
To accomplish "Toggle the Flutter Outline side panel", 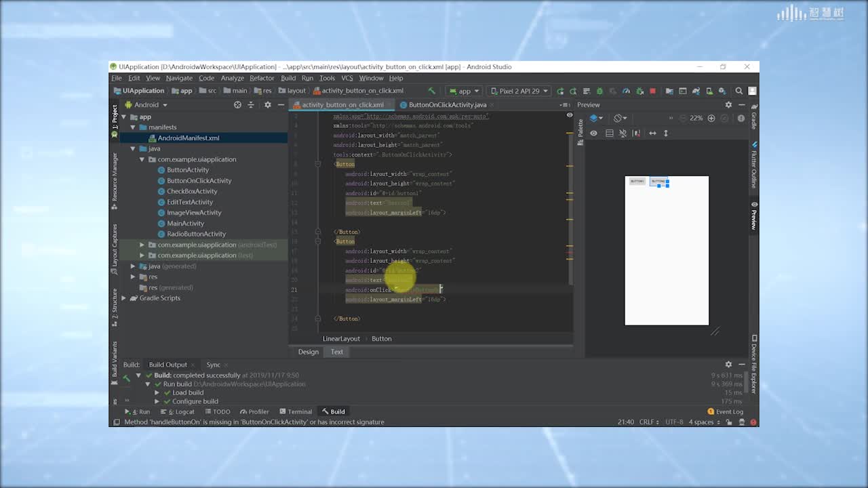I will (753, 165).
